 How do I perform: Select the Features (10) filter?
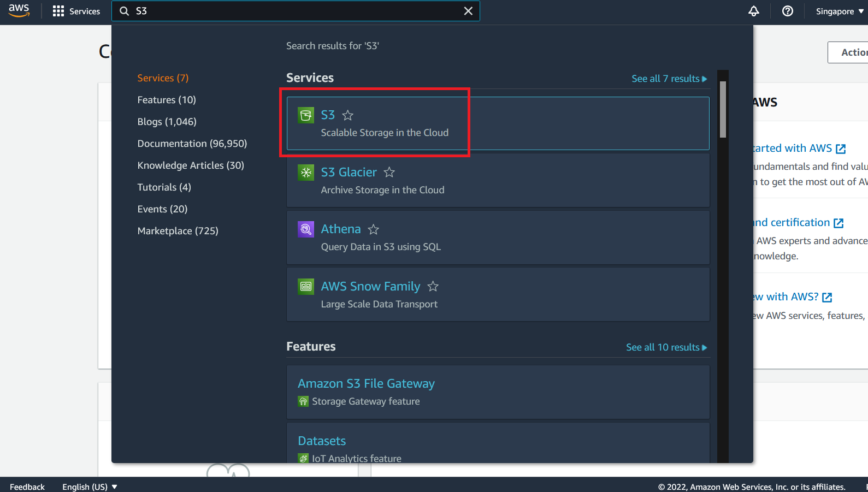point(167,100)
